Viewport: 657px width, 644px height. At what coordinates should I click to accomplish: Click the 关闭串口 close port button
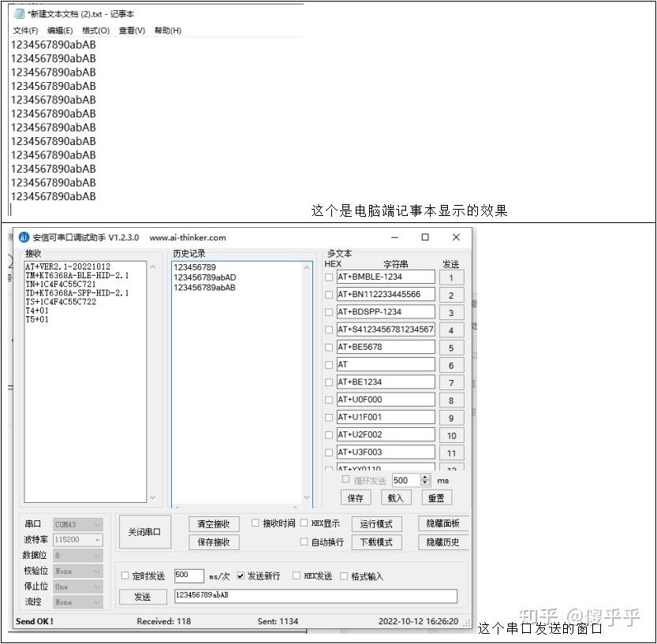tap(144, 531)
